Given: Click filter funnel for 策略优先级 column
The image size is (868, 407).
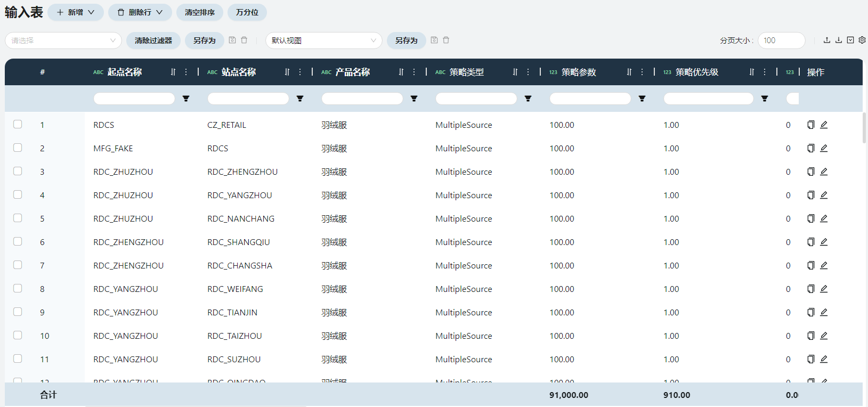Looking at the screenshot, I should tap(765, 99).
